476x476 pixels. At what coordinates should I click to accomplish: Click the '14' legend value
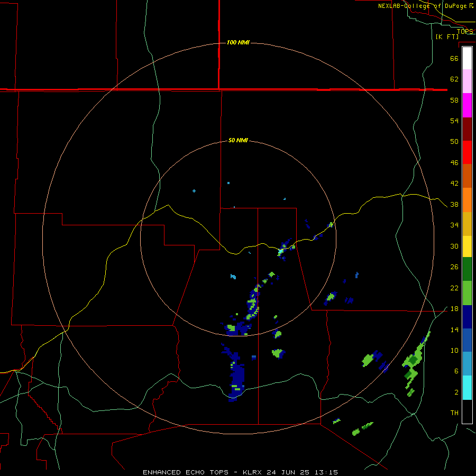(454, 329)
